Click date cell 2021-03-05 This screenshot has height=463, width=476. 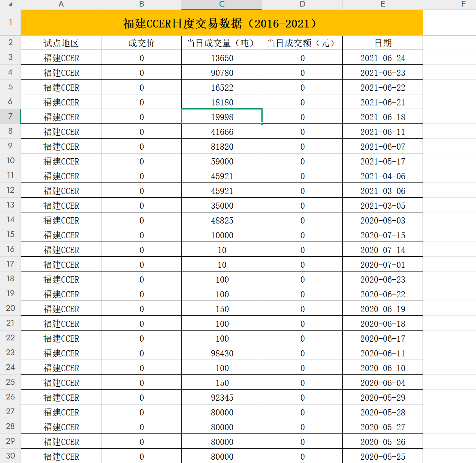coord(382,205)
